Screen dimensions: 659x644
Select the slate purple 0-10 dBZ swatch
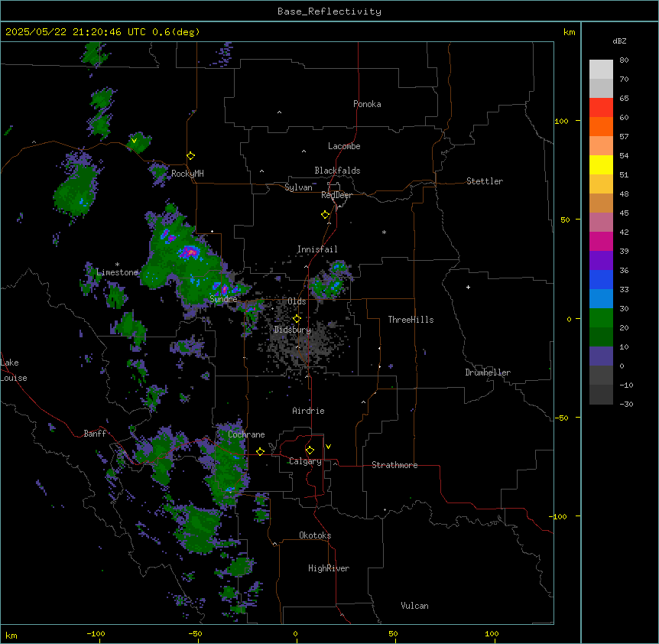(601, 356)
